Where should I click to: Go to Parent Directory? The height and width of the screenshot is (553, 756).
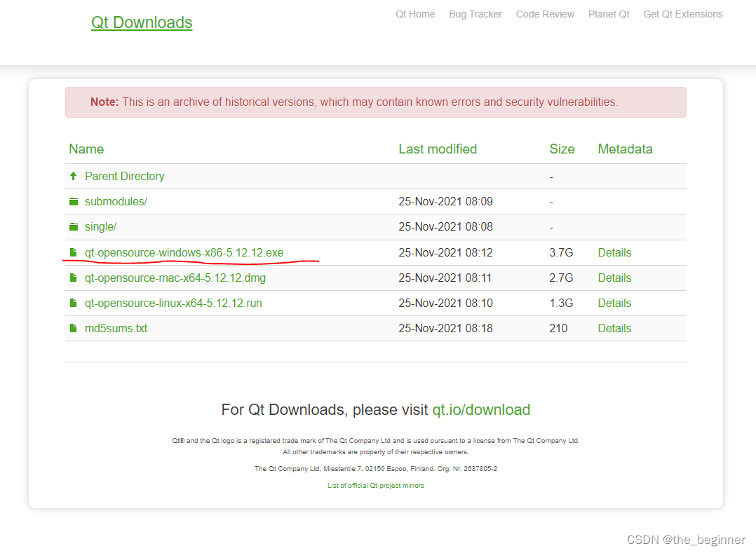pyautogui.click(x=124, y=177)
